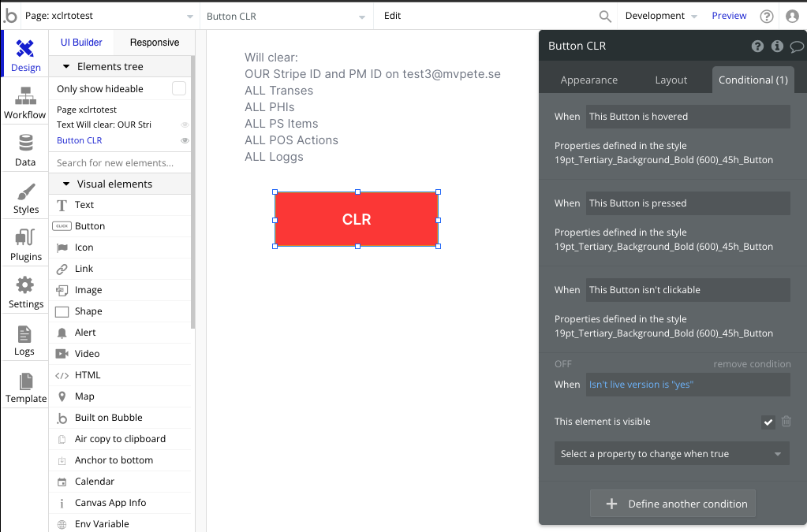Edit the Isn't live version is "yes" expression
This screenshot has height=532, width=807.
click(x=688, y=385)
